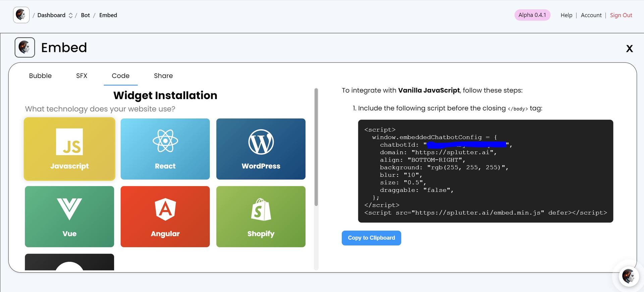Open the Help link
Image resolution: width=644 pixels, height=292 pixels.
tap(566, 15)
